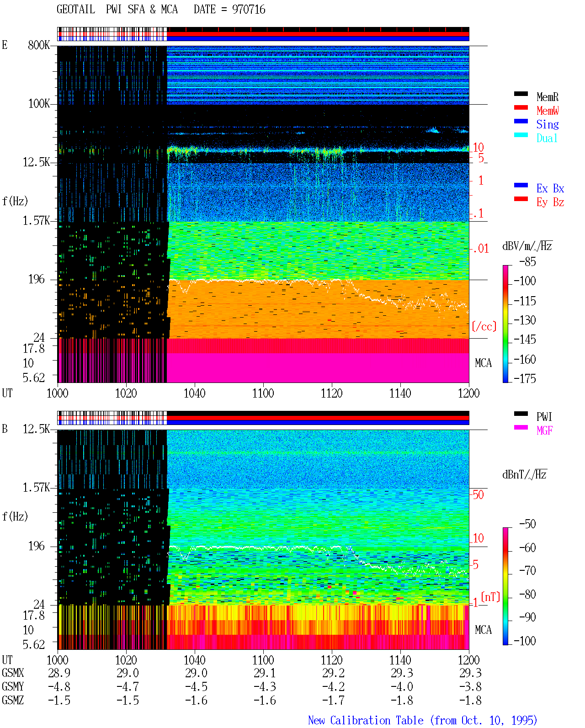
Task: Click the B panel label
Action: point(5,429)
